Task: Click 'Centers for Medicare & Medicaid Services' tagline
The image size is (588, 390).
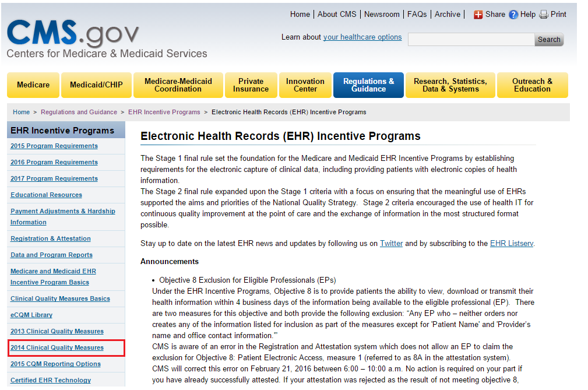Action: pyautogui.click(x=107, y=54)
